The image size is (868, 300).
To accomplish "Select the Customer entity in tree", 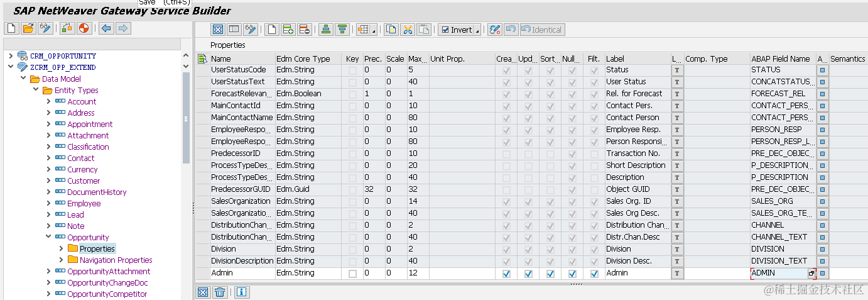I will pyautogui.click(x=84, y=181).
